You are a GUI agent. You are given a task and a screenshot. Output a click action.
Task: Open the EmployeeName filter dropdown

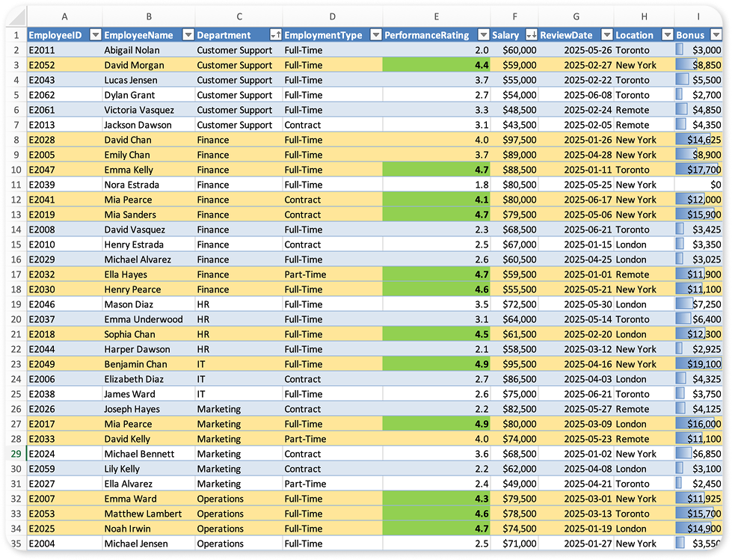pyautogui.click(x=188, y=35)
